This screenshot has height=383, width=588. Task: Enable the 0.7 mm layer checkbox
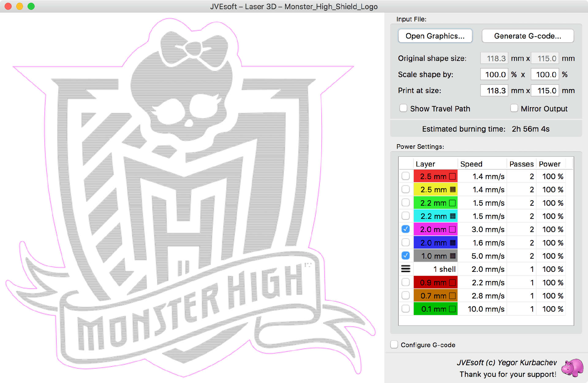(405, 295)
